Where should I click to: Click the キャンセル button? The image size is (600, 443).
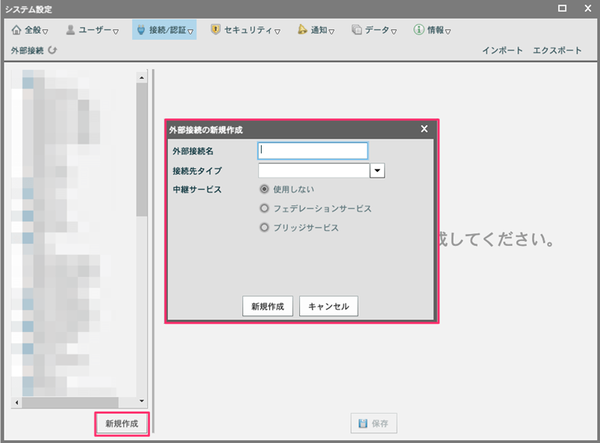click(x=329, y=306)
